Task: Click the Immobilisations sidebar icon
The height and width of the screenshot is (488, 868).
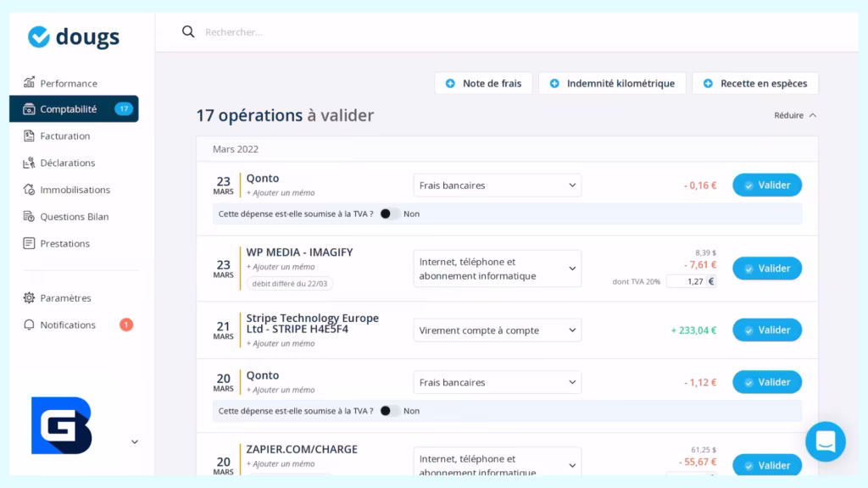Action: point(29,190)
